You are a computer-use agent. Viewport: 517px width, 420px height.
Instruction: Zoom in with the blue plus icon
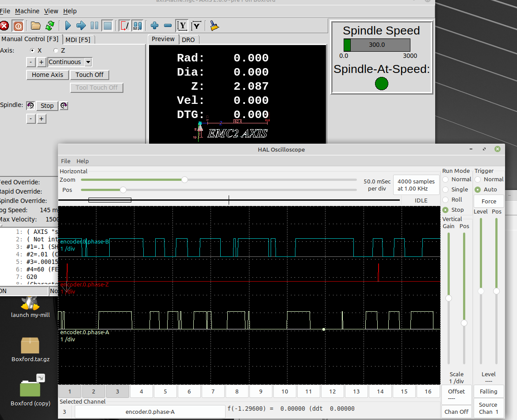(x=154, y=26)
